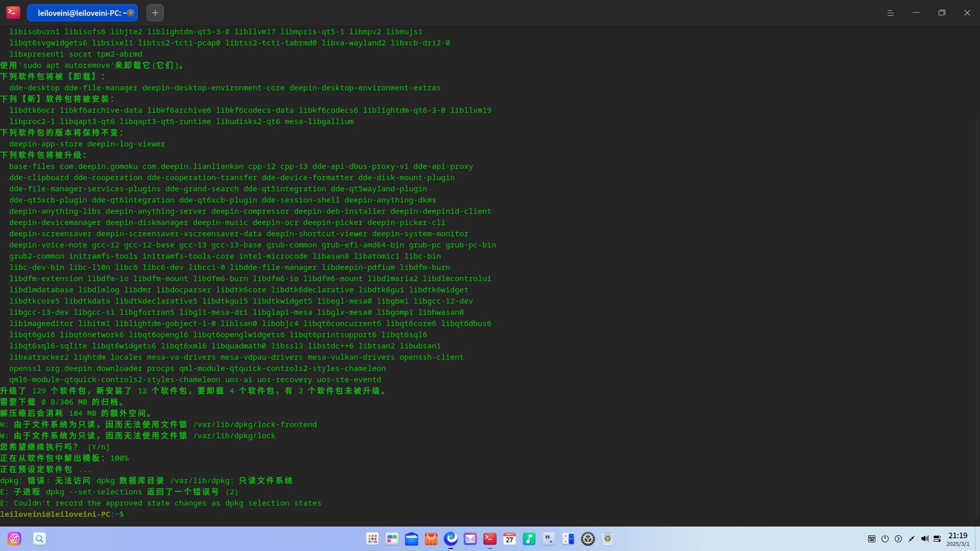
Task: Click the 'mesa-libgallium' package name
Action: [x=319, y=121]
